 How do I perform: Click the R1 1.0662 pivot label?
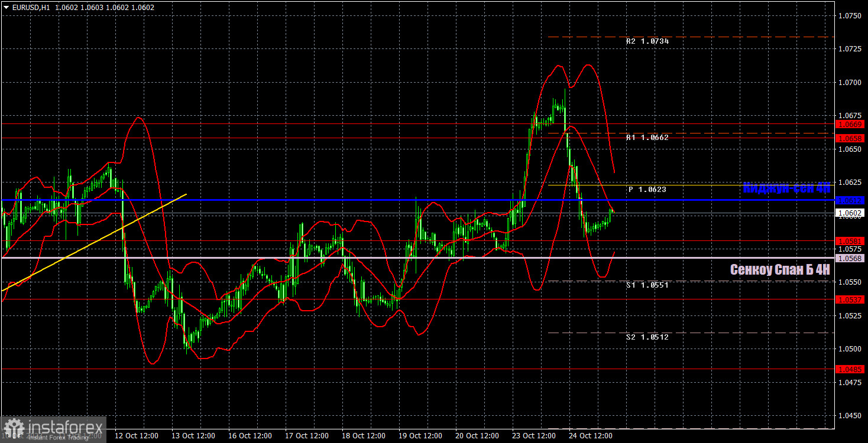(647, 137)
